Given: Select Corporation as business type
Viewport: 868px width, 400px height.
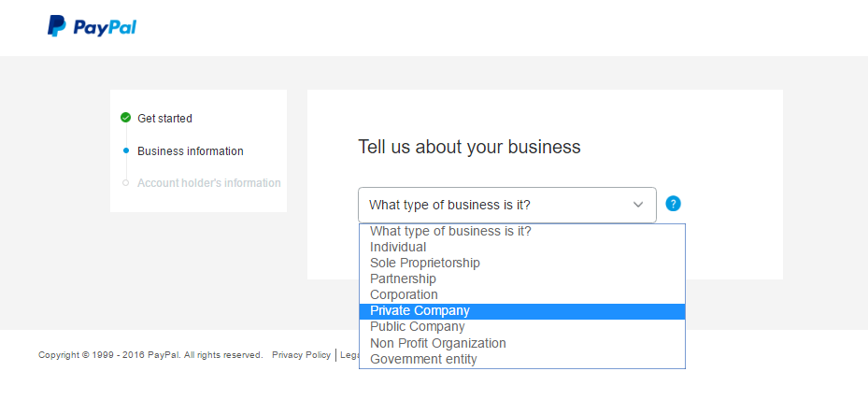Looking at the screenshot, I should pyautogui.click(x=522, y=294).
